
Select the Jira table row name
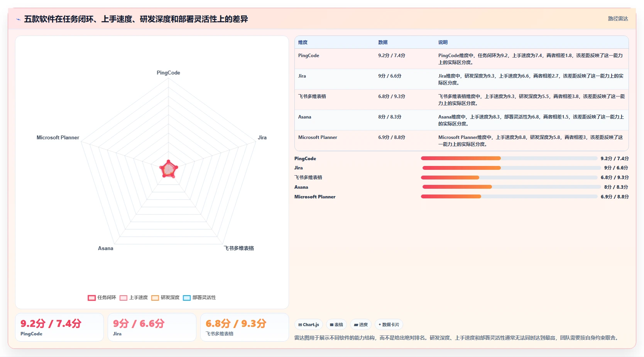tap(302, 76)
